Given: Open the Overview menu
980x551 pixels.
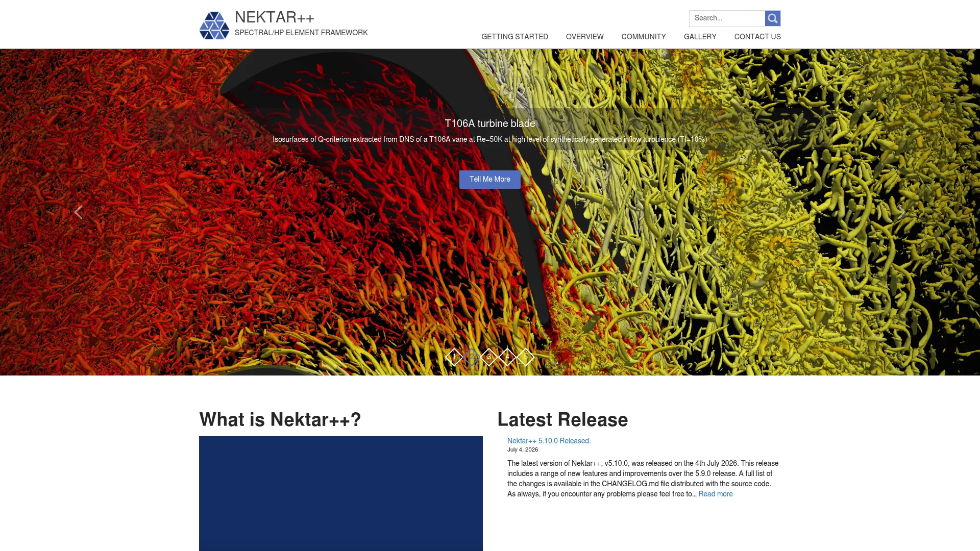Looking at the screenshot, I should pyautogui.click(x=584, y=37).
